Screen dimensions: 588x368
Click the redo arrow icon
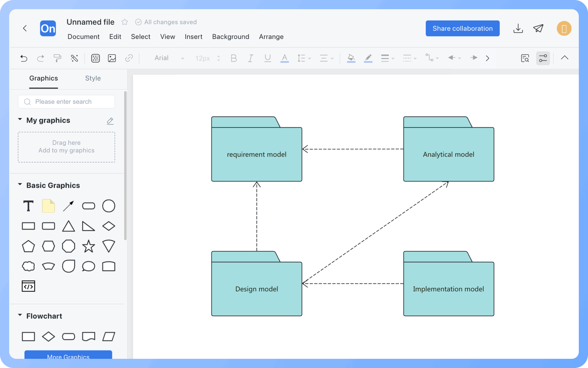coord(41,58)
